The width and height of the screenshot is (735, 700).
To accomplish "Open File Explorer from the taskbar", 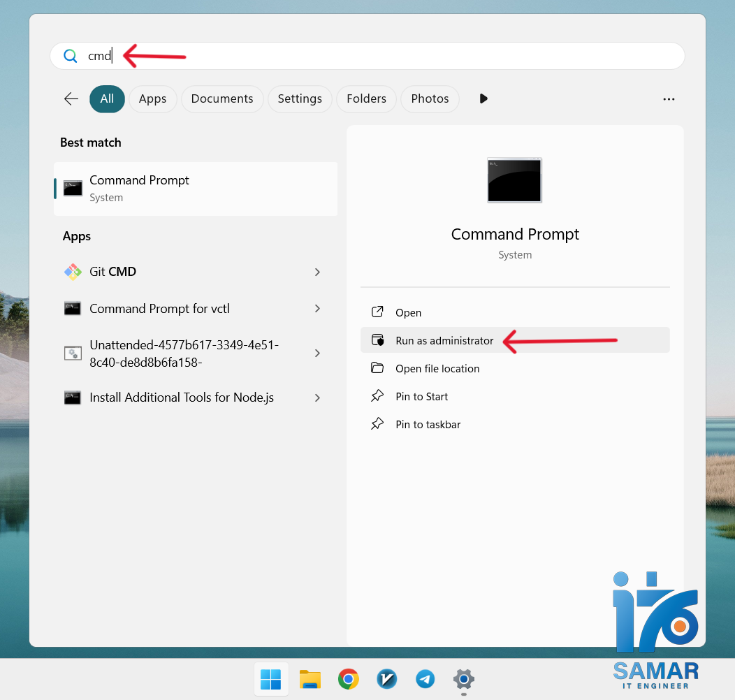I will (x=310, y=679).
